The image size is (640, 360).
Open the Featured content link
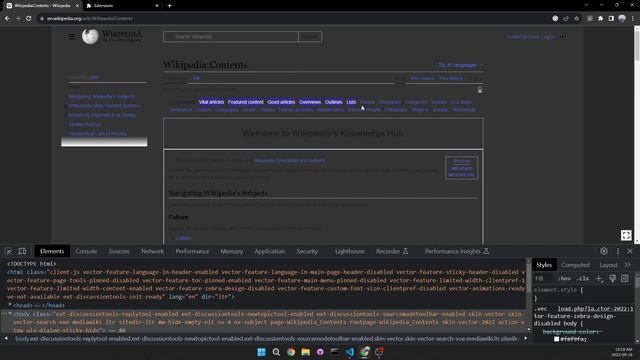click(246, 102)
